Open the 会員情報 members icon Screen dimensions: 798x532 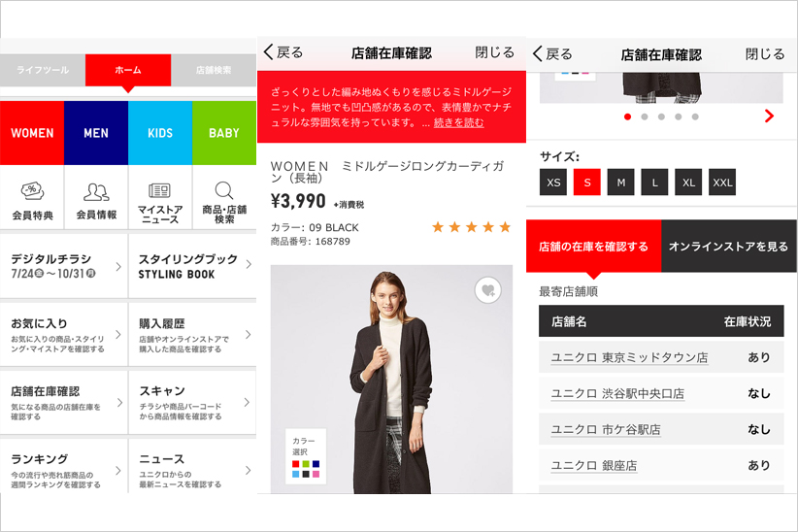tap(96, 192)
